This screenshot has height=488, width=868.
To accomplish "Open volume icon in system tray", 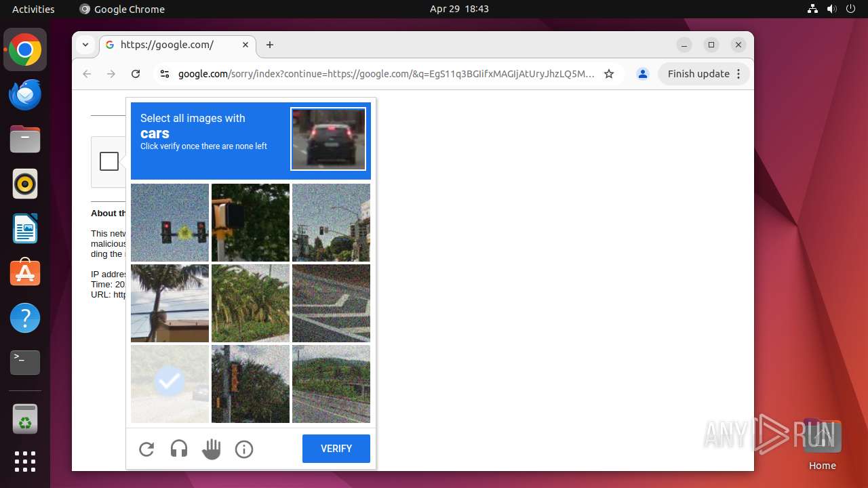I will coord(831,9).
